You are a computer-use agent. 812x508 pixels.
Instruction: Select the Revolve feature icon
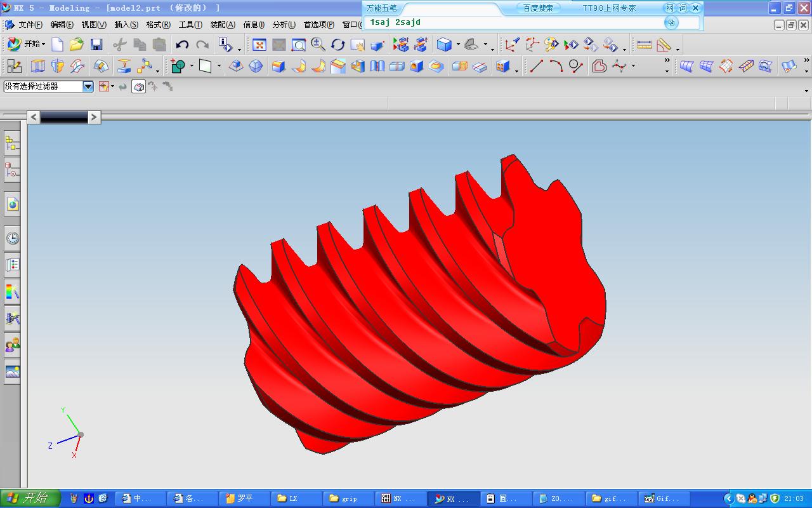[x=58, y=66]
